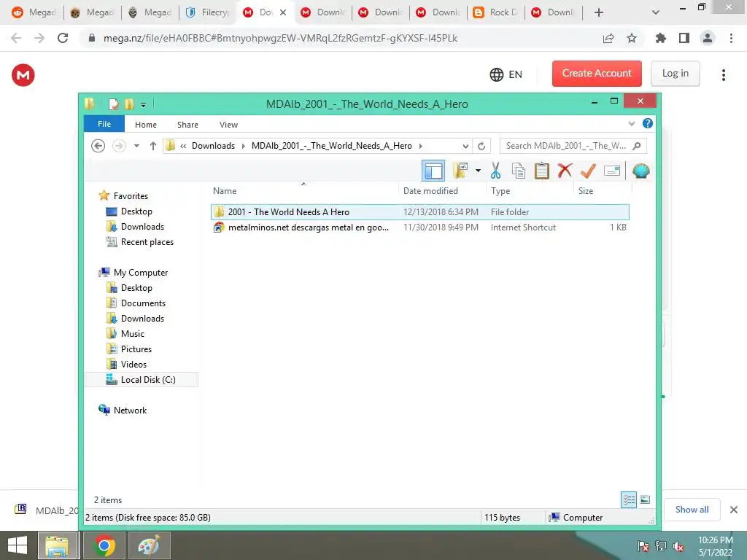The image size is (747, 560).
Task: Select the metalminos.net internet shortcut
Action: pos(419,227)
